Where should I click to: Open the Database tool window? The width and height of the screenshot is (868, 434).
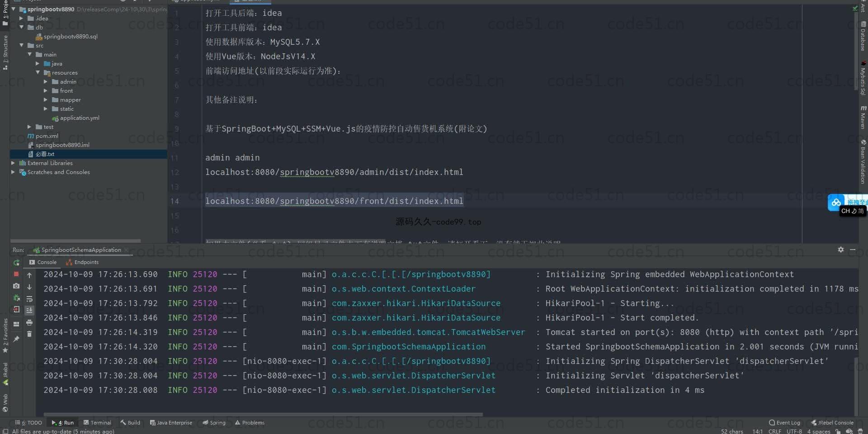(x=863, y=36)
